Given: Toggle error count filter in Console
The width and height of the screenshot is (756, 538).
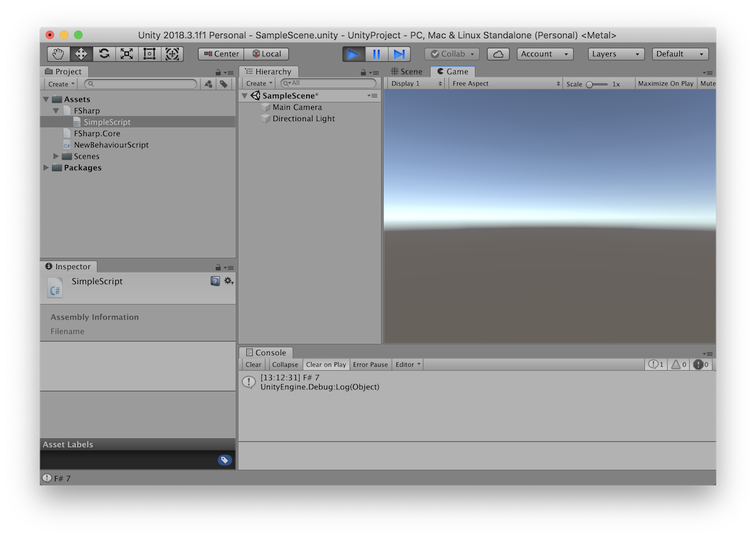Looking at the screenshot, I should pyautogui.click(x=701, y=364).
